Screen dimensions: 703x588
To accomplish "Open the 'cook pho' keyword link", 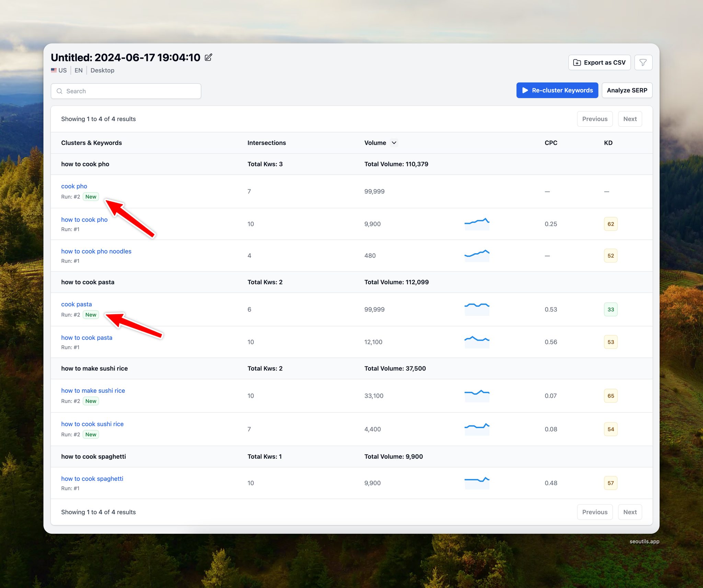I will coord(74,186).
